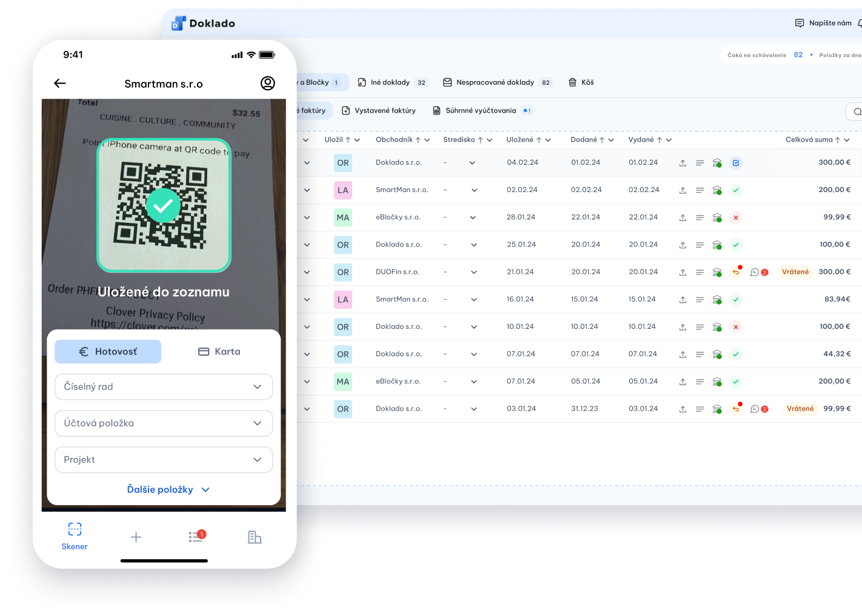Open the list icon with red badge
Screen dimensions: 862x616
tap(196, 536)
